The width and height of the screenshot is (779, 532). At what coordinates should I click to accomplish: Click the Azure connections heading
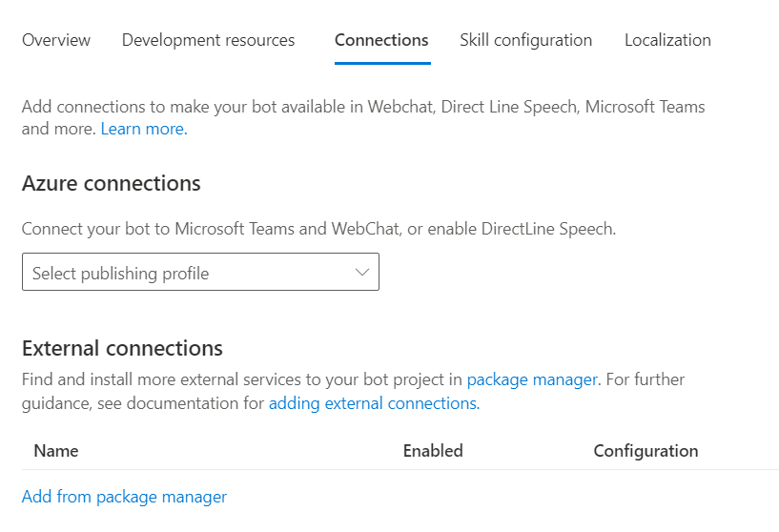[112, 183]
